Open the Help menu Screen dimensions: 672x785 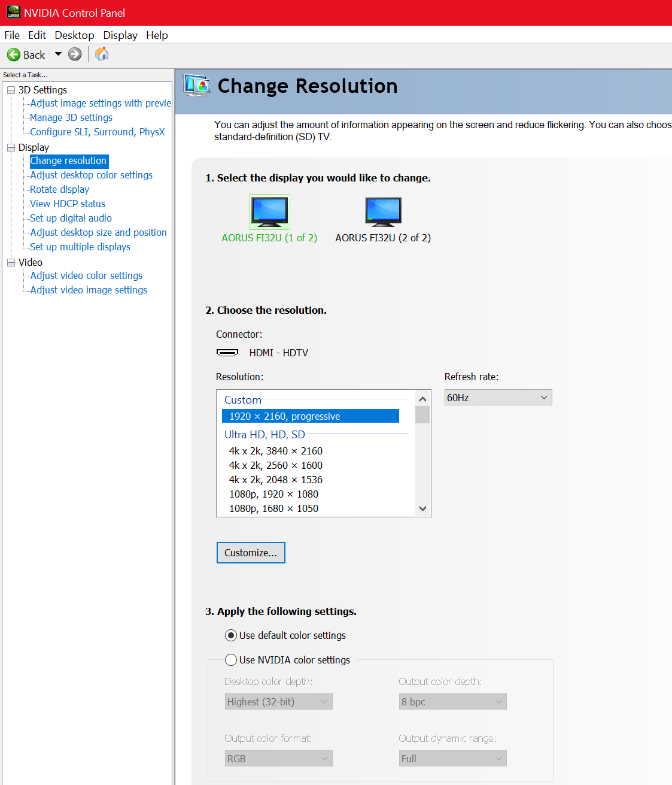pos(157,35)
